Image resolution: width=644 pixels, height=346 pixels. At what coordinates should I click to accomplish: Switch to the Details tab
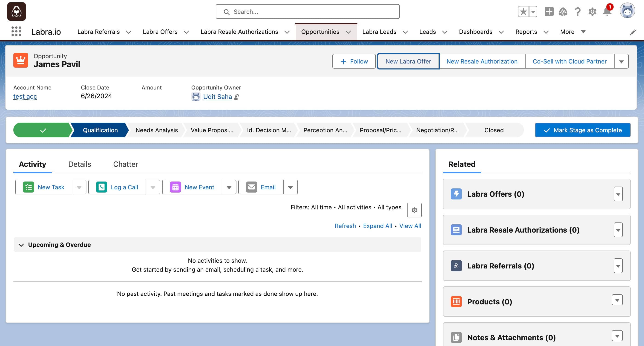pos(80,164)
